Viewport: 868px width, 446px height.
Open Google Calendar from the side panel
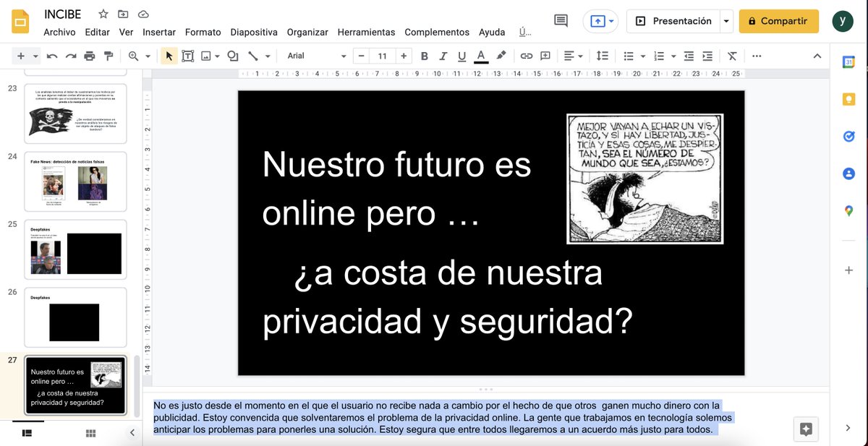point(848,62)
